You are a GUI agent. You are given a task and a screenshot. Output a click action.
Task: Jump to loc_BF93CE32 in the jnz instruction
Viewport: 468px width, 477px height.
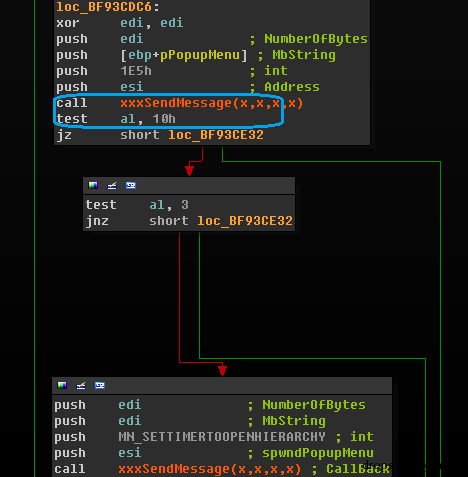(245, 221)
